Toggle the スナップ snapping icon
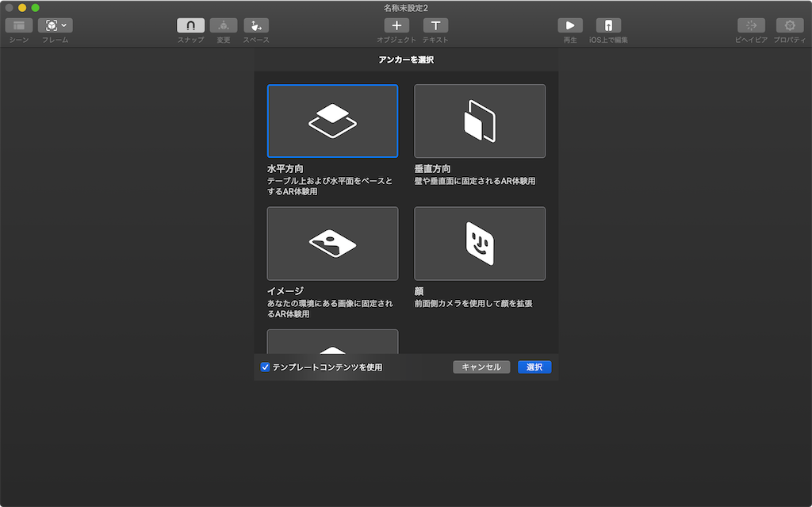Screen dimensions: 812x507 [x=190, y=25]
